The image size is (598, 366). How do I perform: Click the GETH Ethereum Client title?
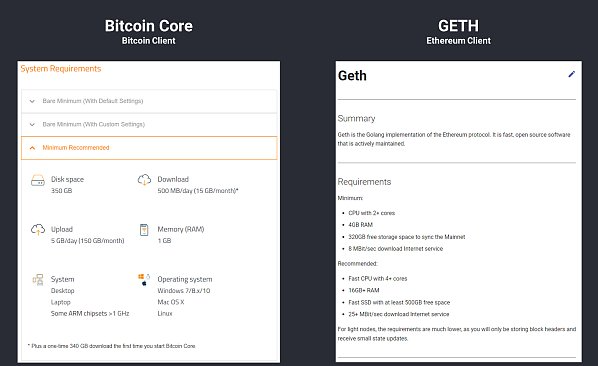coord(458,32)
